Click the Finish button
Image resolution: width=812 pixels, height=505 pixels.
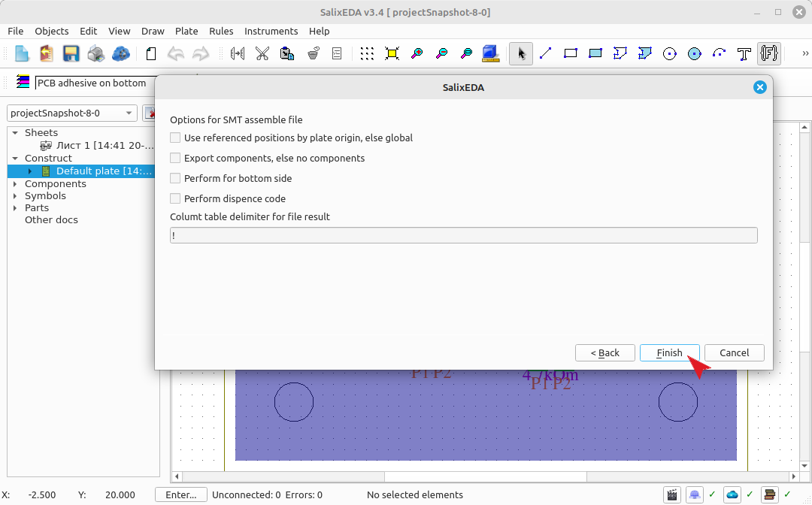[x=670, y=353]
